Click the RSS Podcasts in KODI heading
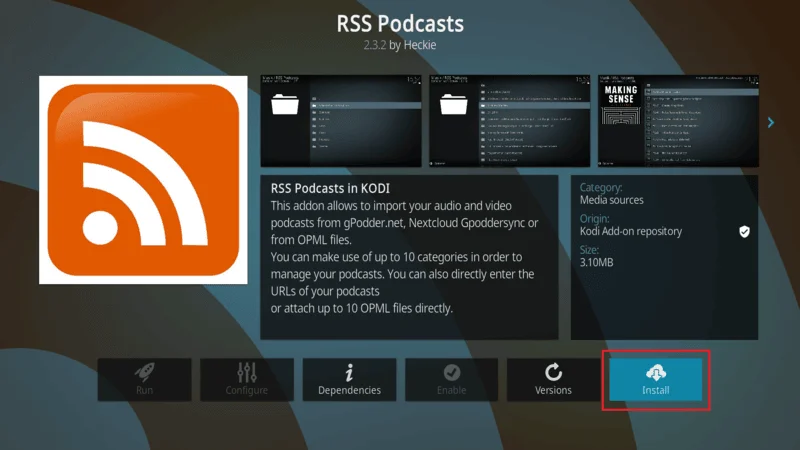The image size is (800, 450). pos(330,188)
